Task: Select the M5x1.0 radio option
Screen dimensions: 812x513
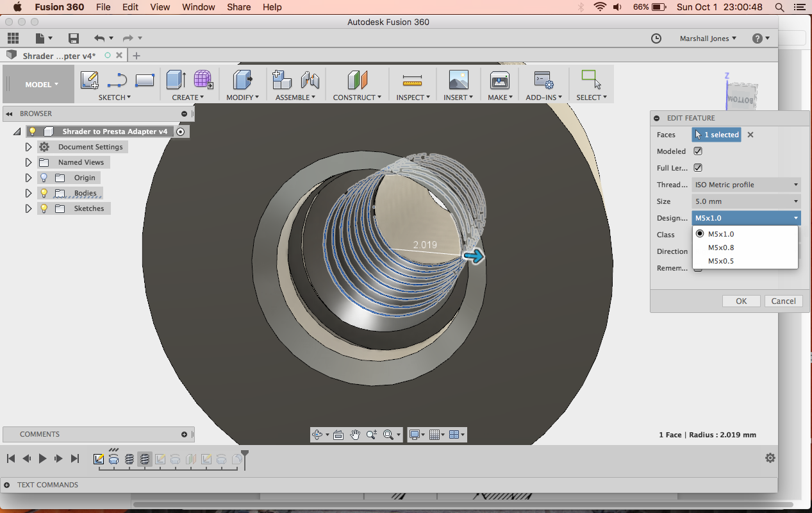Action: coord(700,234)
